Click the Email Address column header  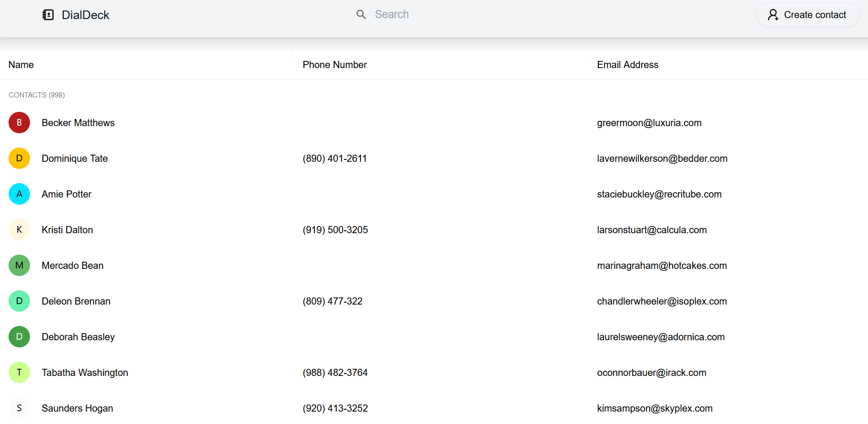(627, 65)
